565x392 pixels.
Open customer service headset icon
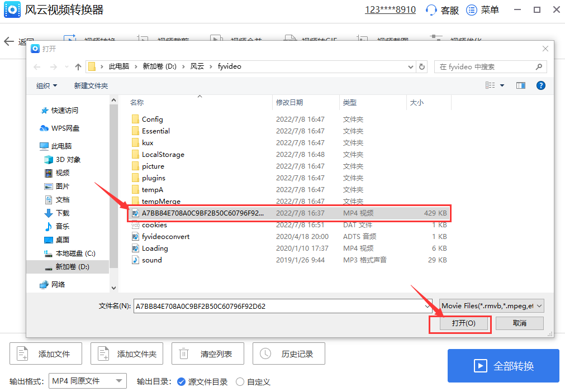click(431, 9)
